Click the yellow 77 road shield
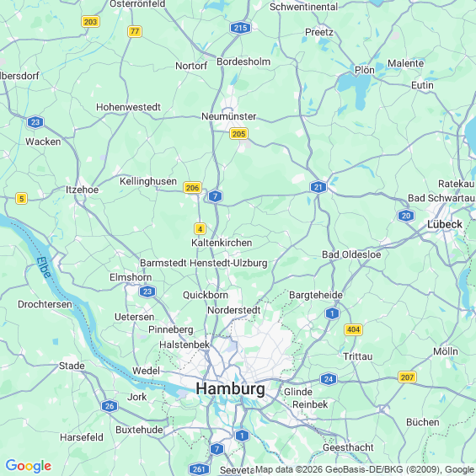The width and height of the screenshot is (476, 476). (135, 31)
